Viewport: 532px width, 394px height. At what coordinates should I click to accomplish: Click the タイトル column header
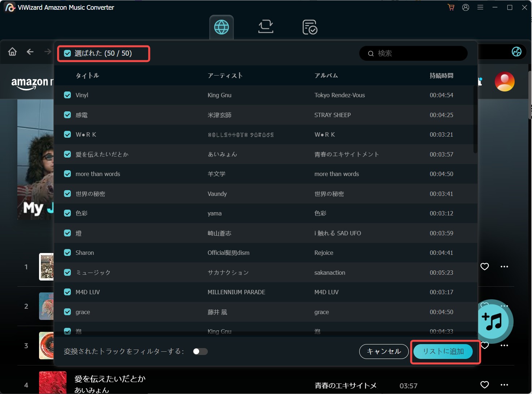[87, 76]
